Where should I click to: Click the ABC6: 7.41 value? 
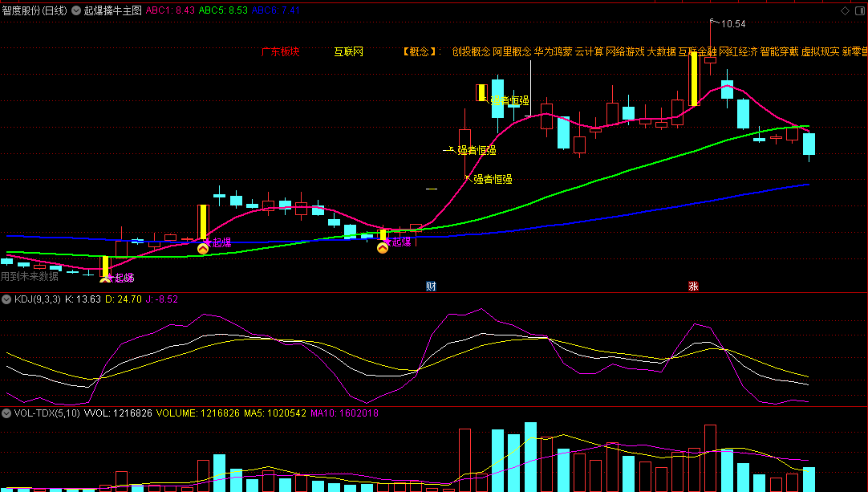coord(276,10)
